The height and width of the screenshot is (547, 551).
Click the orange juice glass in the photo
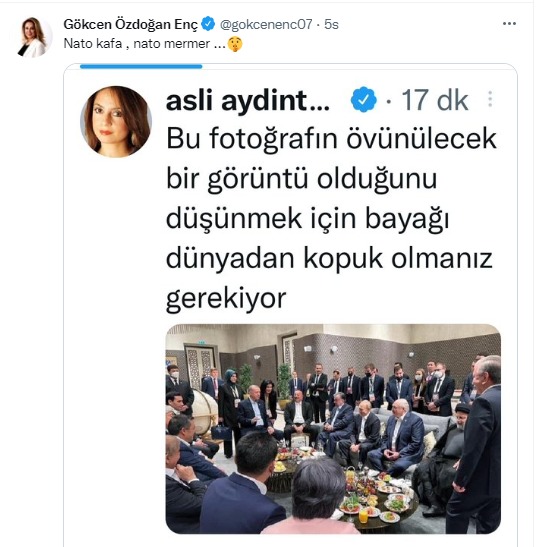(363, 515)
